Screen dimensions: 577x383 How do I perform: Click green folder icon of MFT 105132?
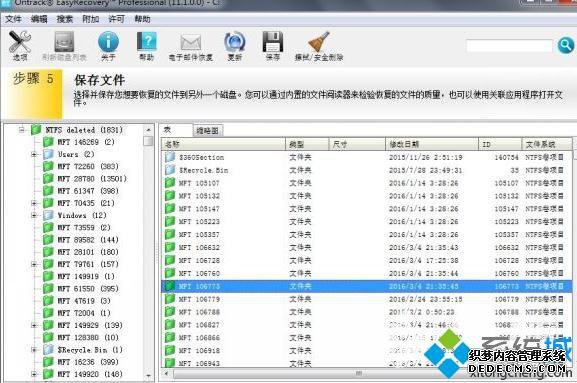point(170,196)
